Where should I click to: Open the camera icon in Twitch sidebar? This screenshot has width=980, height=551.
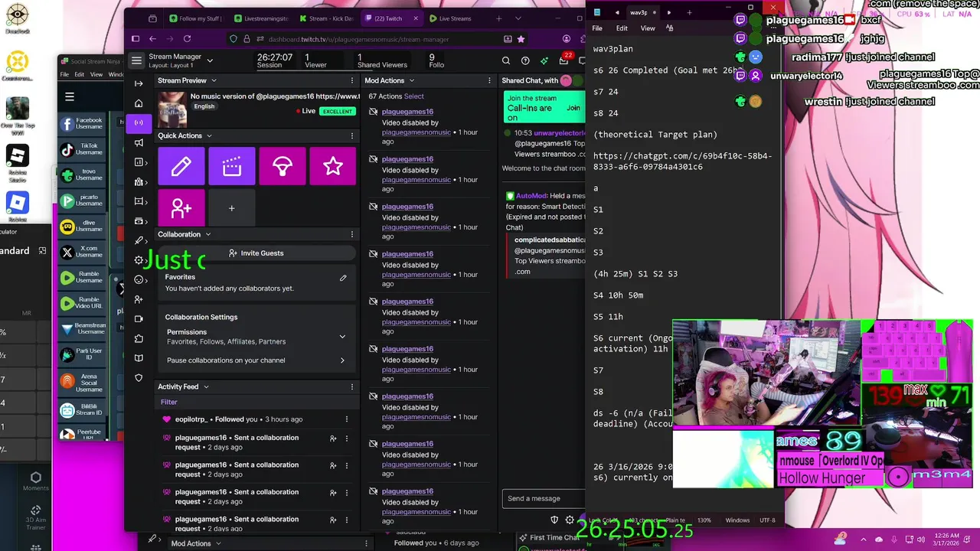pyautogui.click(x=139, y=319)
